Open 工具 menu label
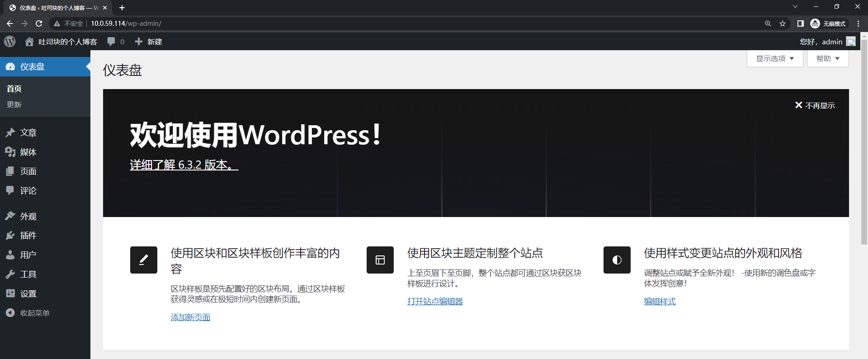The width and height of the screenshot is (868, 359). tap(28, 274)
